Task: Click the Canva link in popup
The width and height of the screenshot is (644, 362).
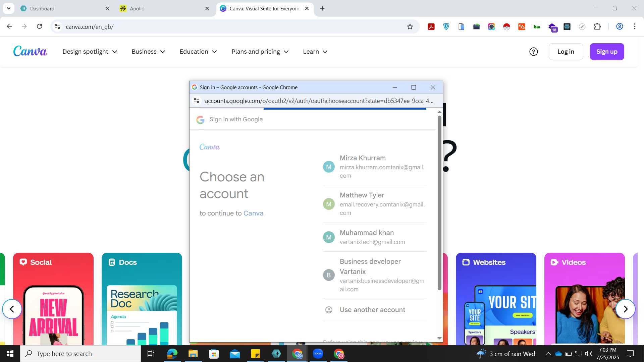Action: click(x=253, y=213)
